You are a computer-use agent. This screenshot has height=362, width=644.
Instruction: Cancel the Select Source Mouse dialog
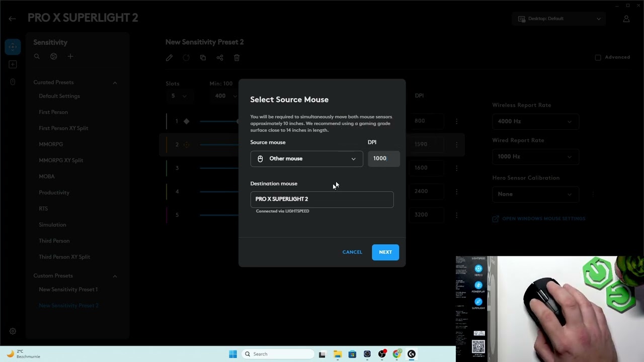(352, 252)
